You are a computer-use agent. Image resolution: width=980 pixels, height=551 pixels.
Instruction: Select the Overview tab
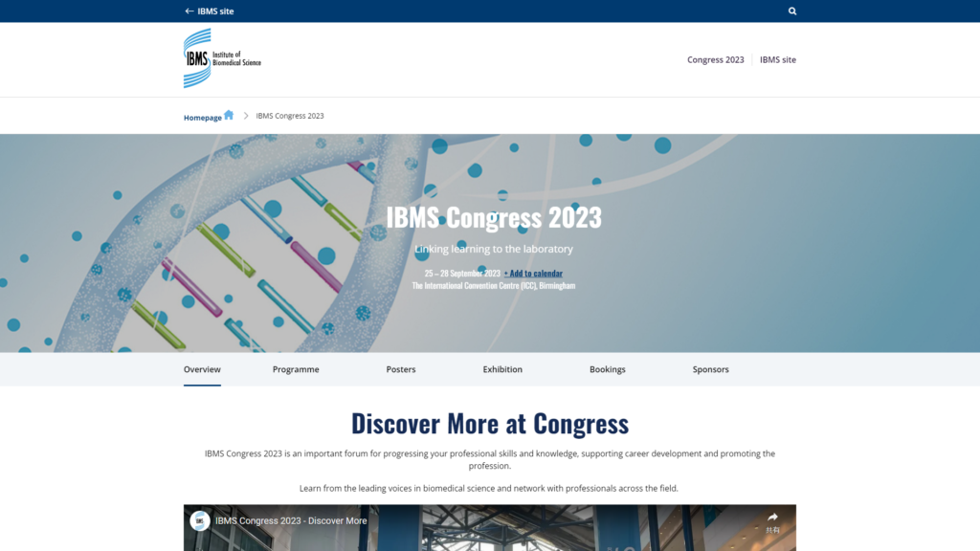click(202, 369)
